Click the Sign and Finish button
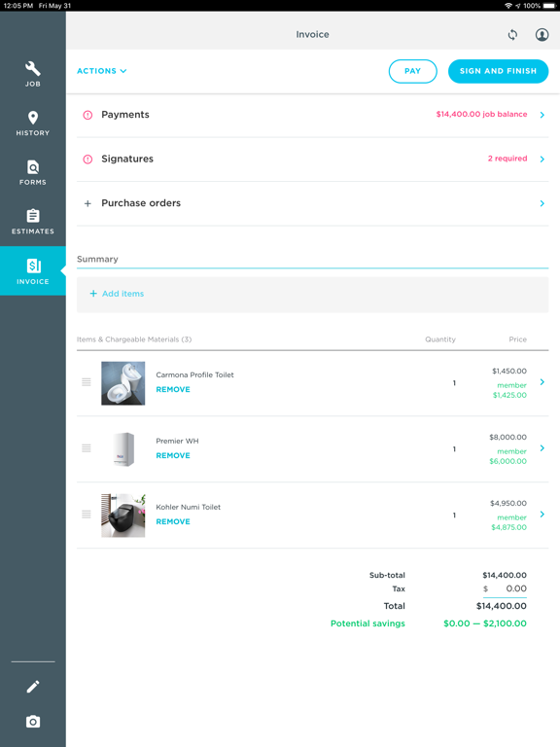 pos(498,71)
